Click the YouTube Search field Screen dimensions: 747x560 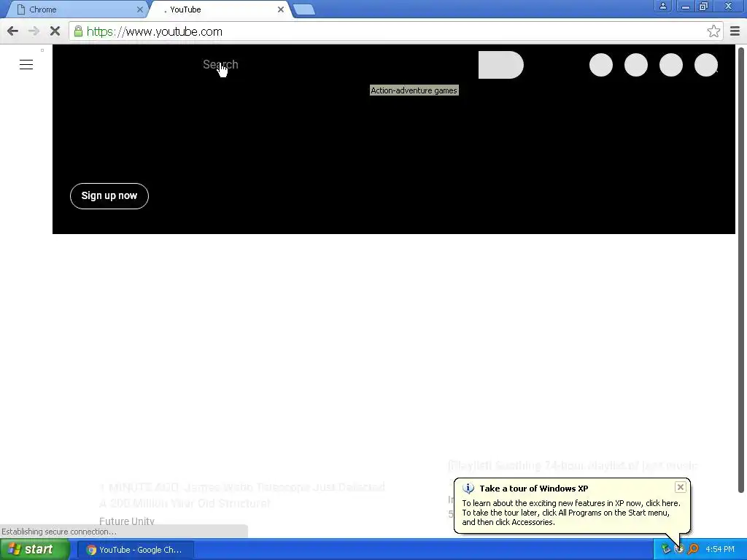coord(220,65)
